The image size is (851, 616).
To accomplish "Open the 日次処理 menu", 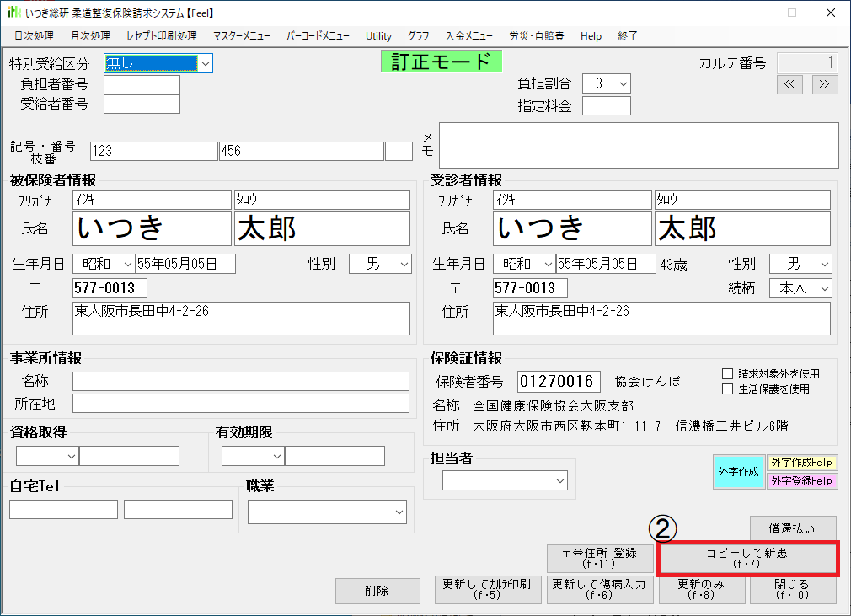I will 34,36.
